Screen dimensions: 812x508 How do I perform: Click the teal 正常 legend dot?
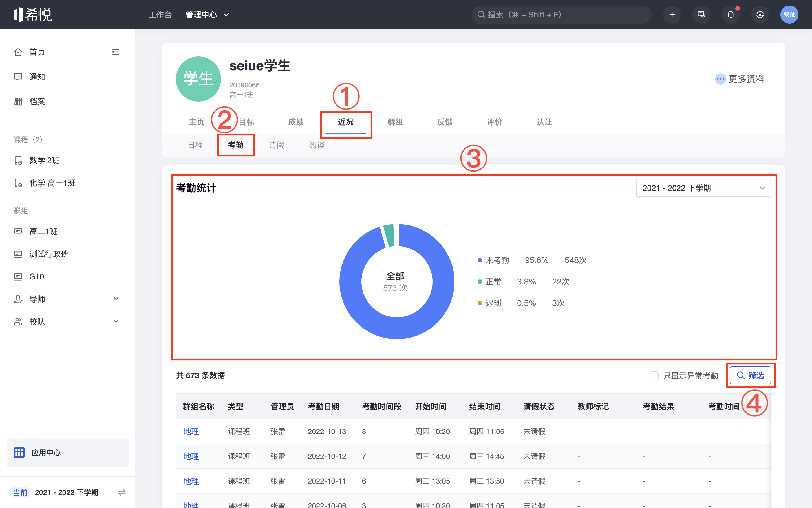click(x=480, y=282)
